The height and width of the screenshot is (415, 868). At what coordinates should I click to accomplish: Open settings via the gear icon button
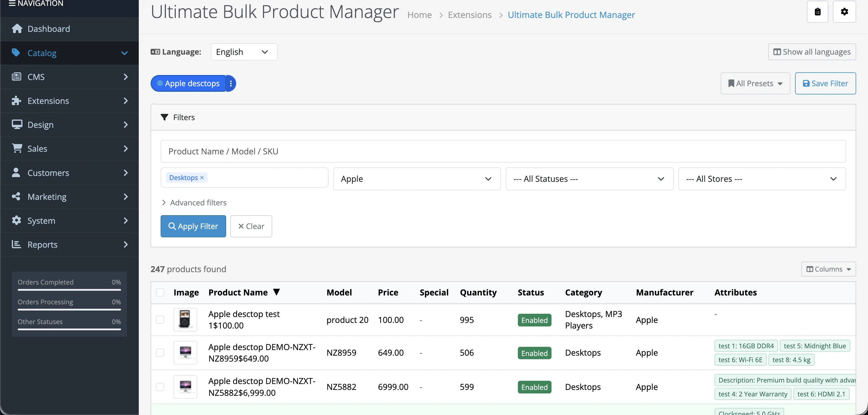tap(844, 12)
